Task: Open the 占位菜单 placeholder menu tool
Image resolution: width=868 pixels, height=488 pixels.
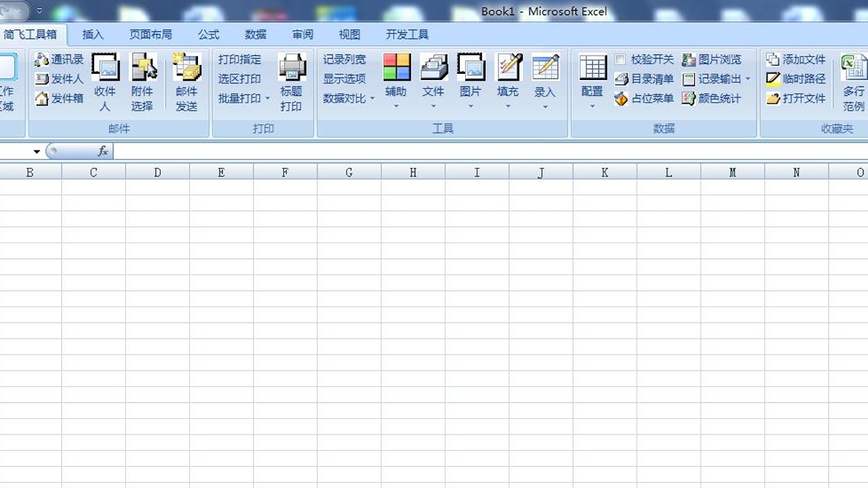Action: tap(646, 98)
